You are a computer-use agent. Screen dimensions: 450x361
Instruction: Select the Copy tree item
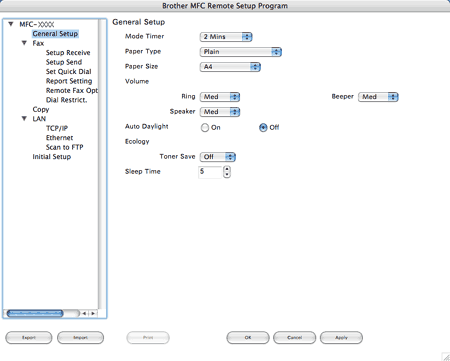click(x=41, y=109)
